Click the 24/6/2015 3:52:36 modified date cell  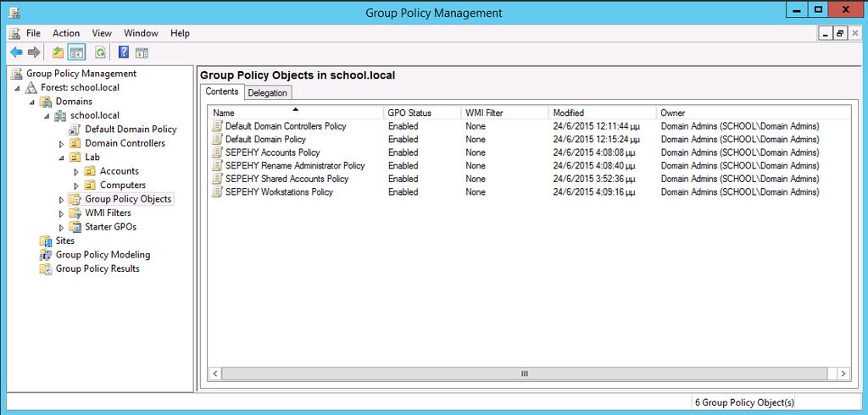tap(594, 179)
